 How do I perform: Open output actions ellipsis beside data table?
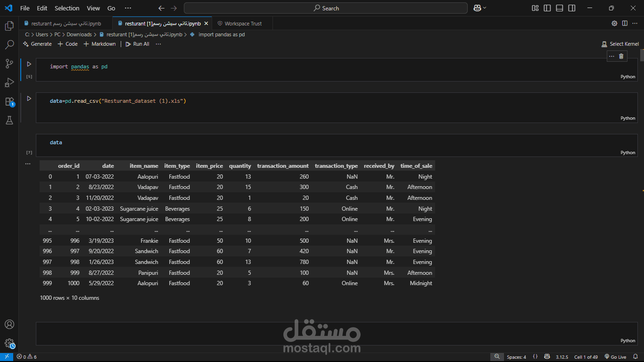[28, 164]
